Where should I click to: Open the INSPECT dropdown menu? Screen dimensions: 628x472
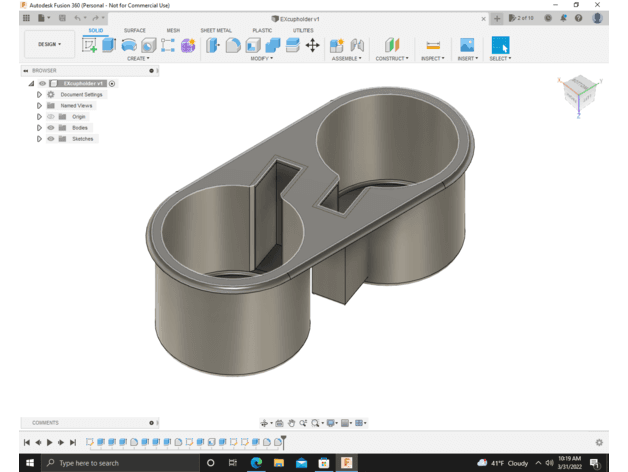(x=433, y=58)
